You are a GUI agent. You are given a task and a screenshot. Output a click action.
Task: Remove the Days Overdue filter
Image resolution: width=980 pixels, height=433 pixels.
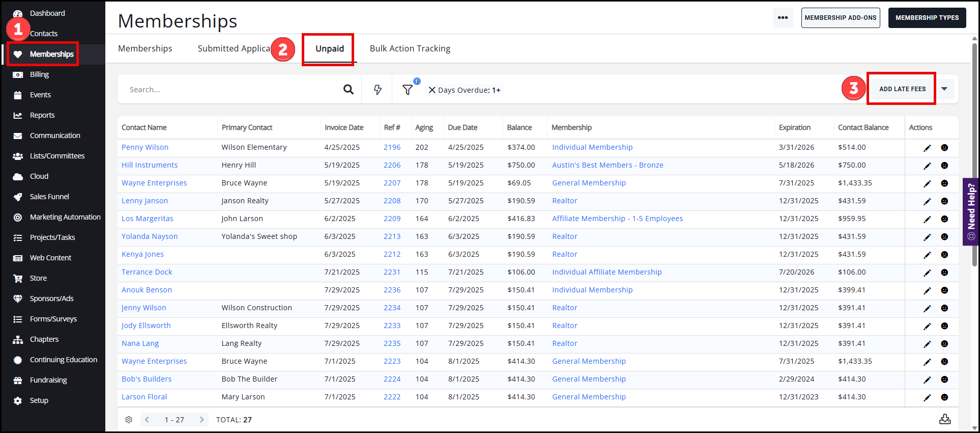[x=432, y=90]
